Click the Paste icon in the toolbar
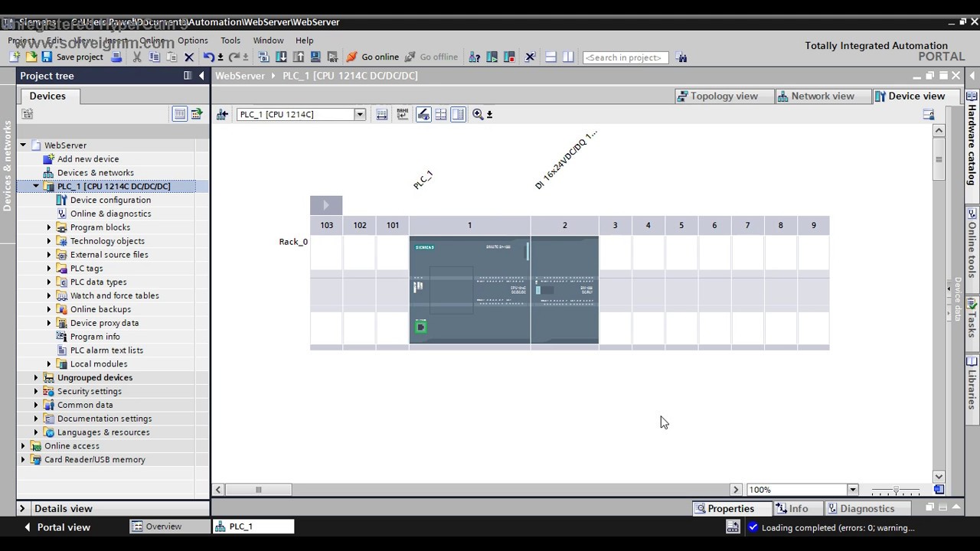This screenshot has width=980, height=551. point(171,57)
